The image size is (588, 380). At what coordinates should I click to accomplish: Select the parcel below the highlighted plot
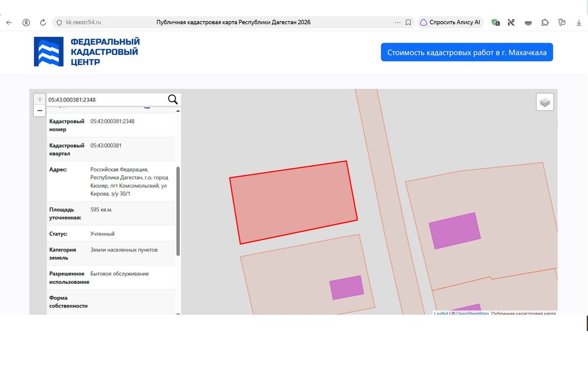pyautogui.click(x=307, y=274)
